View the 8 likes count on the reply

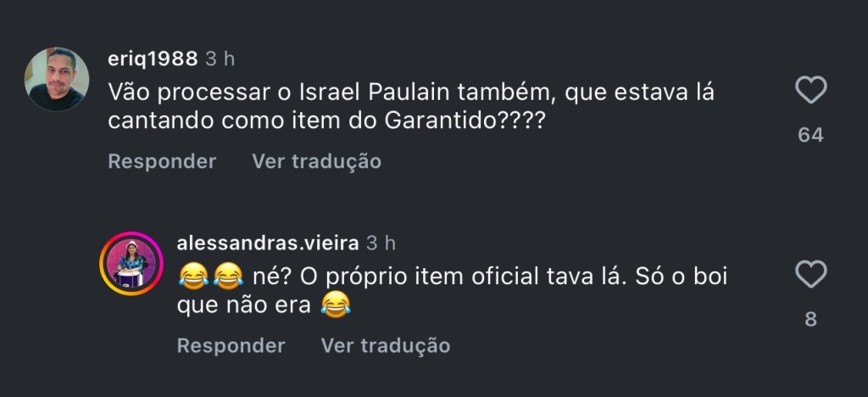pyautogui.click(x=810, y=320)
